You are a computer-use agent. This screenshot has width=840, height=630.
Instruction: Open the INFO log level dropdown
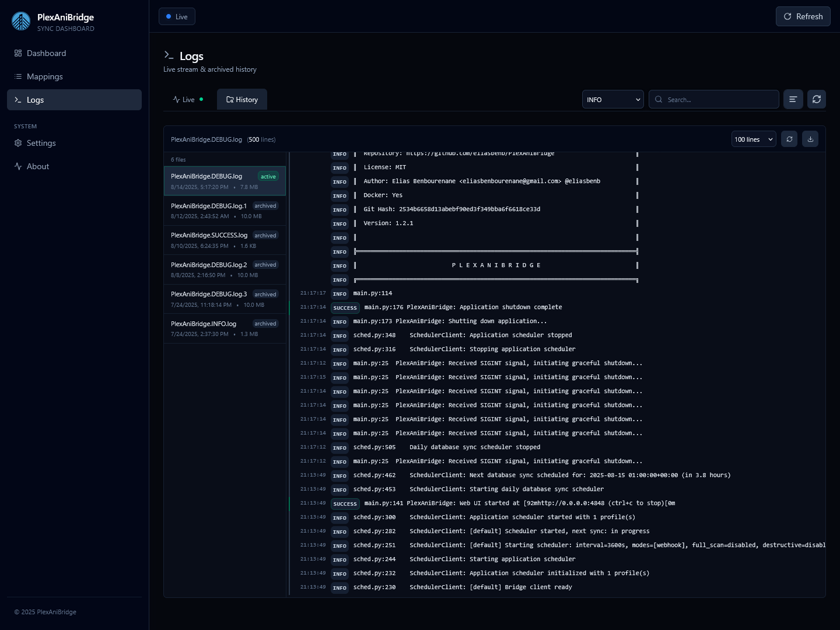pyautogui.click(x=612, y=99)
